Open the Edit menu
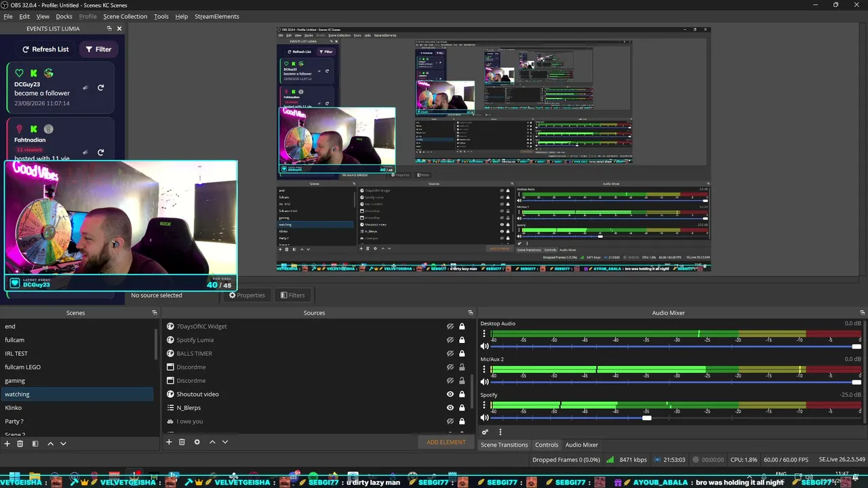The height and width of the screenshot is (488, 868). [x=24, y=16]
